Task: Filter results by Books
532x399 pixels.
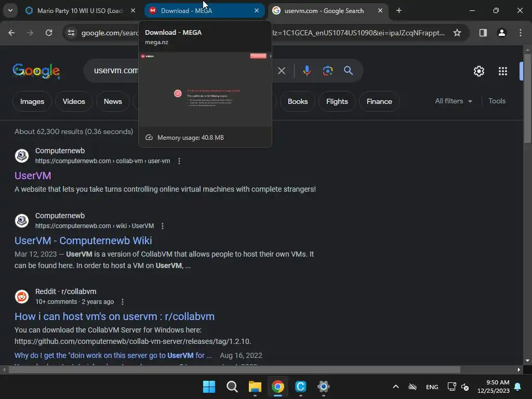Action: tap(298, 101)
